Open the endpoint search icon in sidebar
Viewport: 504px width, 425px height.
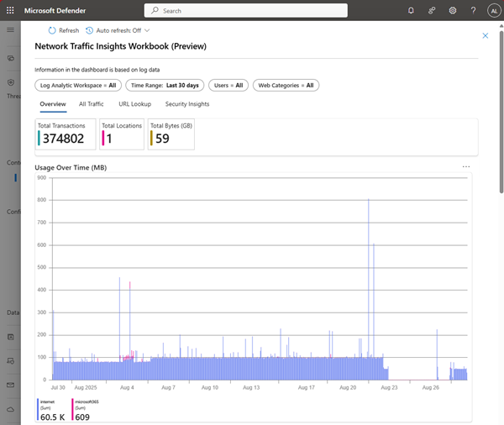[11, 361]
